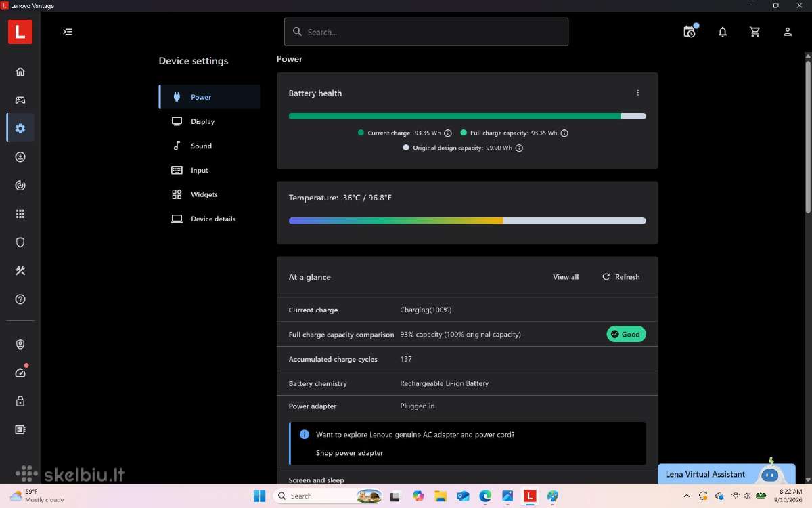
Task: Open the calendar schedule icon in header
Action: click(690, 31)
